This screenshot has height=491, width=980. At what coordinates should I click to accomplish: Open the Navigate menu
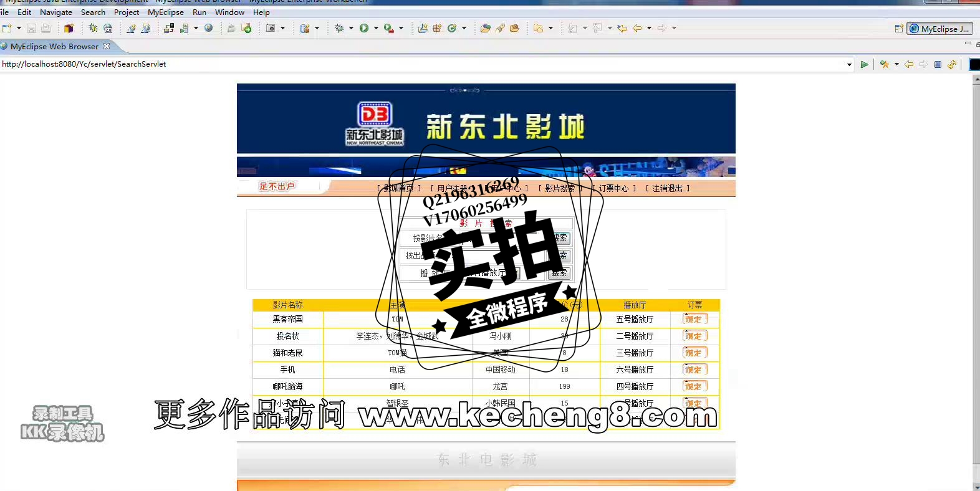[x=56, y=12]
